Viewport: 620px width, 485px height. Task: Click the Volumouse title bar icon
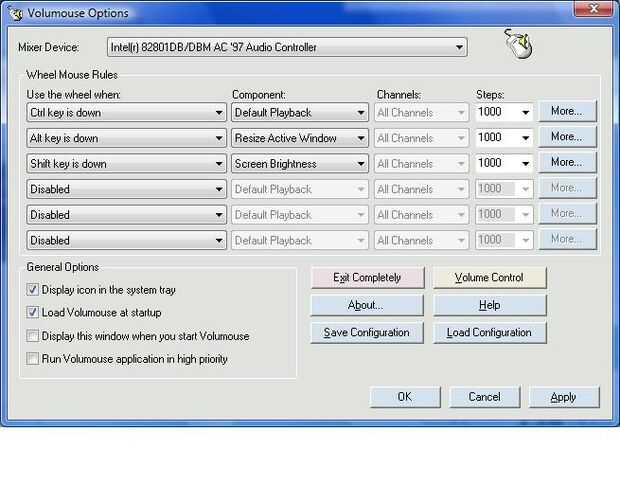[x=16, y=13]
